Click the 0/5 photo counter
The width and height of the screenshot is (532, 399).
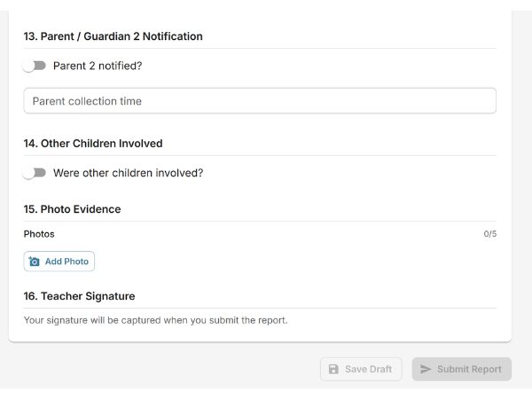(489, 234)
